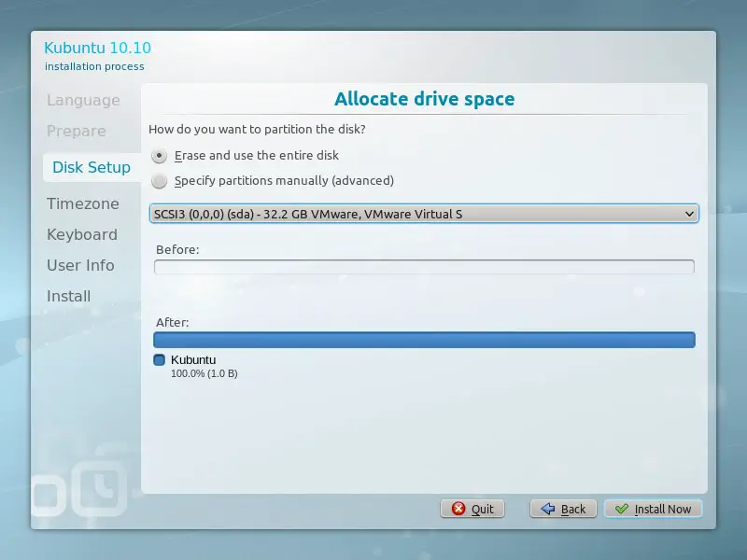This screenshot has width=747, height=560.
Task: Choose 'Specify partitions manually (advanced)' radio button
Action: (x=159, y=181)
